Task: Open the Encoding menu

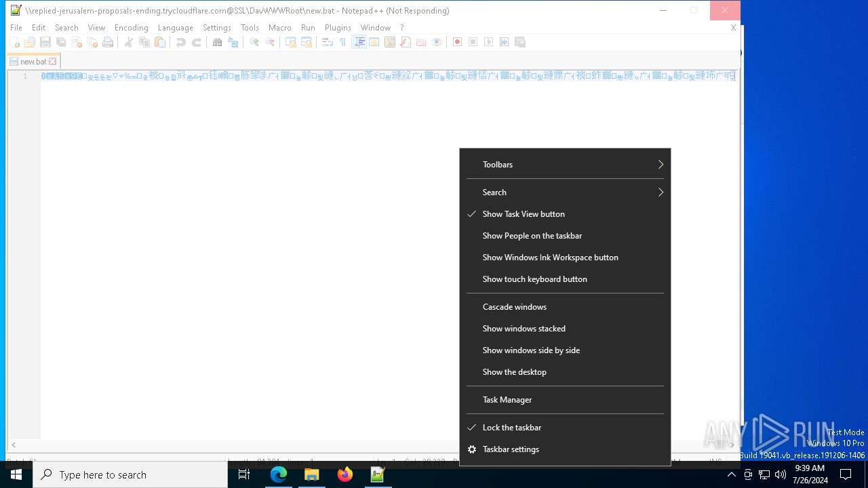Action: pyautogui.click(x=132, y=28)
